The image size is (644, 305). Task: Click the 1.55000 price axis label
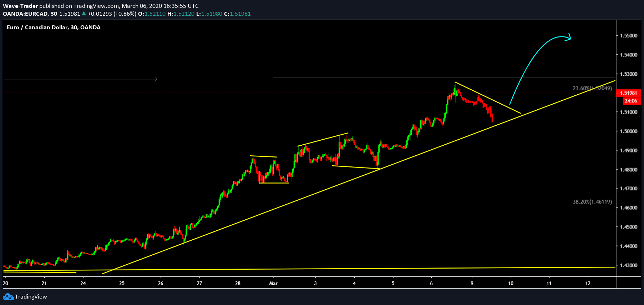[x=629, y=36]
